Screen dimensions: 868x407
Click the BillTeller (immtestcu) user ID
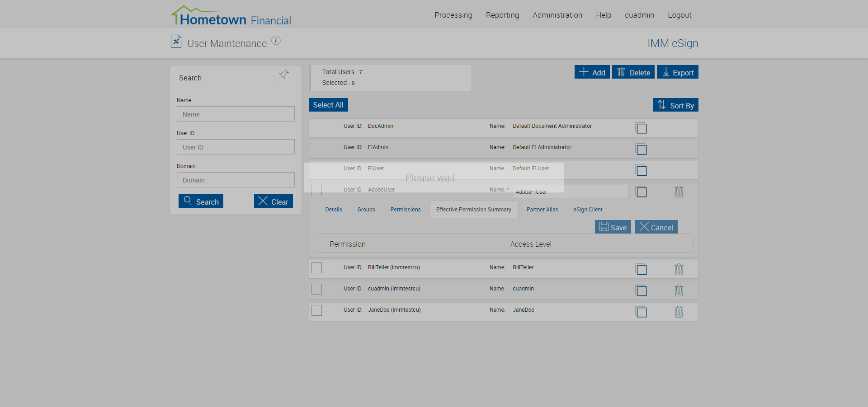coord(394,267)
